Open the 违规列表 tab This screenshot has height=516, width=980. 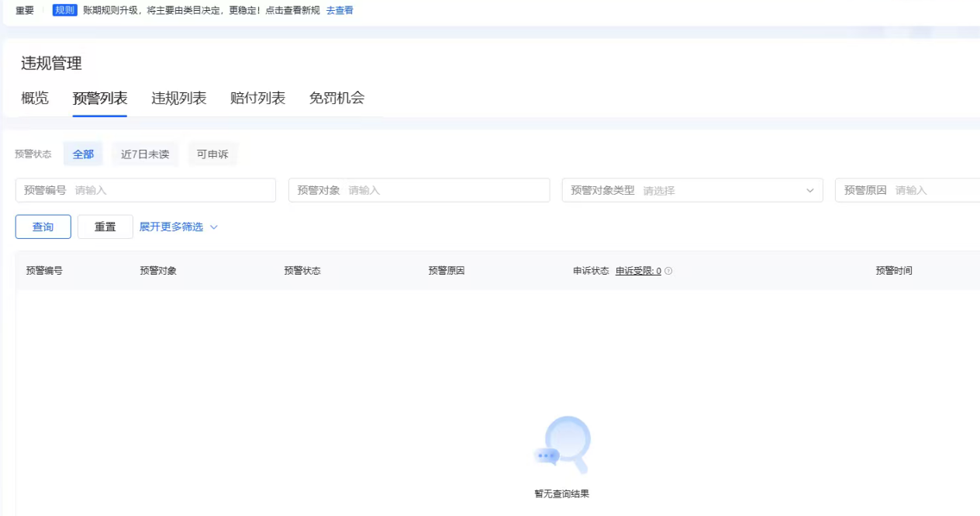[x=178, y=98]
